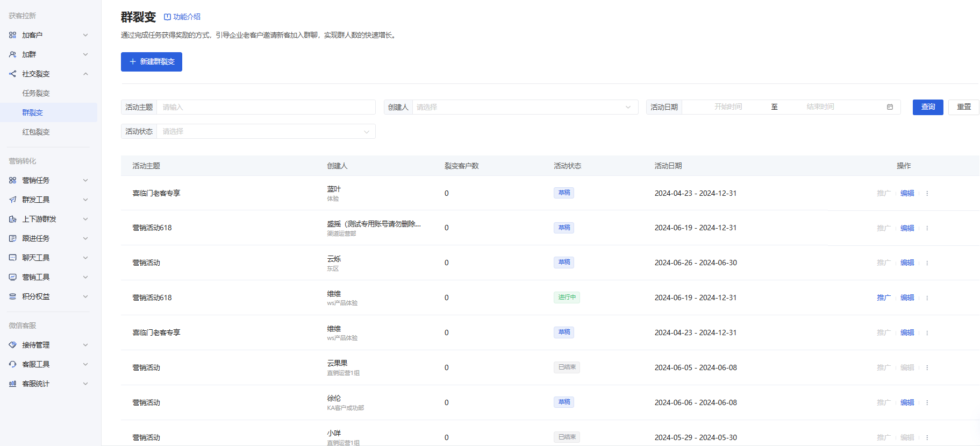
Task: Click the 营销工具 icon
Action: click(x=12, y=277)
